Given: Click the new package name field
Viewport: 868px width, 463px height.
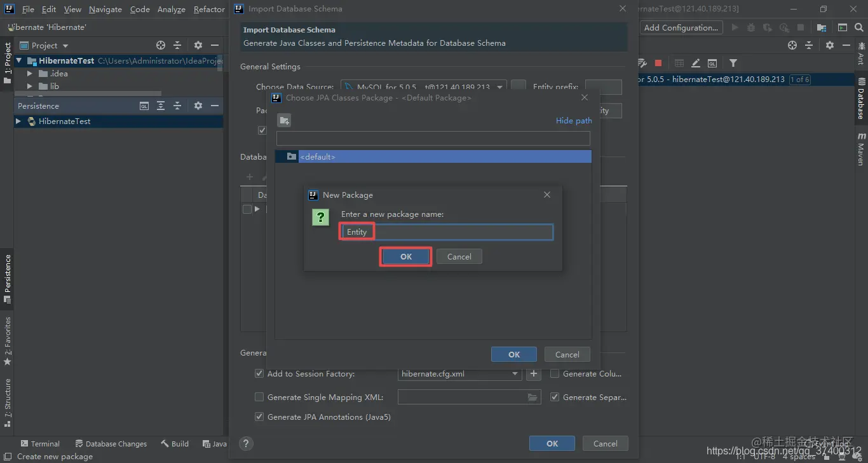Looking at the screenshot, I should pyautogui.click(x=447, y=232).
